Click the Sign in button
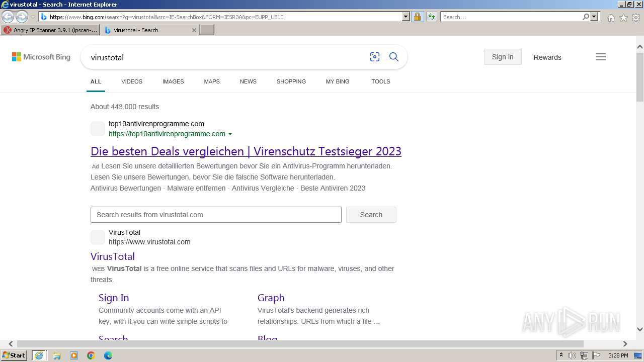Screen dimensions: 644x362 503,57
